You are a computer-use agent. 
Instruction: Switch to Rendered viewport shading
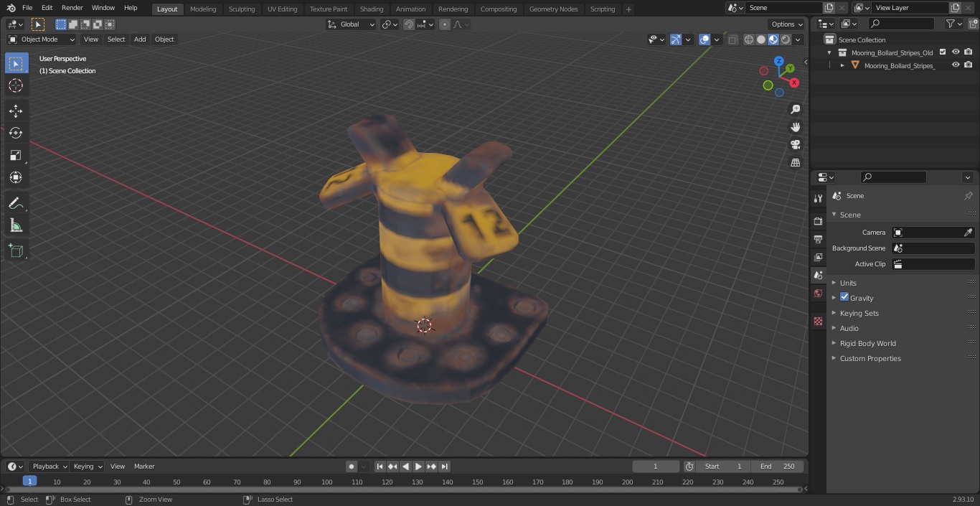coord(786,39)
